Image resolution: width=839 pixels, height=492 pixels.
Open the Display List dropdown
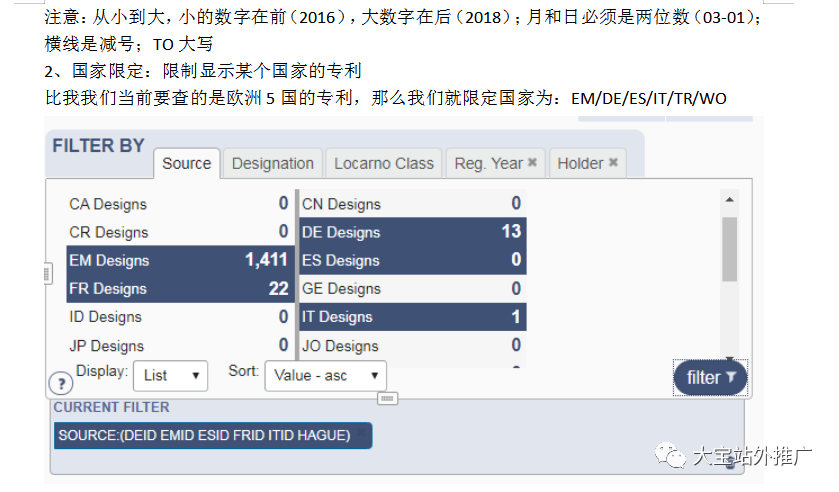pyautogui.click(x=171, y=376)
